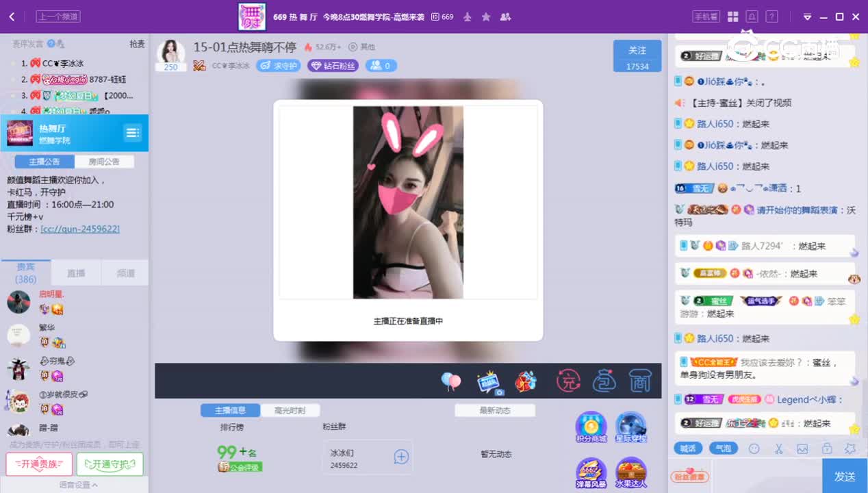Click the 开通贵族 button
The width and height of the screenshot is (868, 493).
(x=39, y=464)
